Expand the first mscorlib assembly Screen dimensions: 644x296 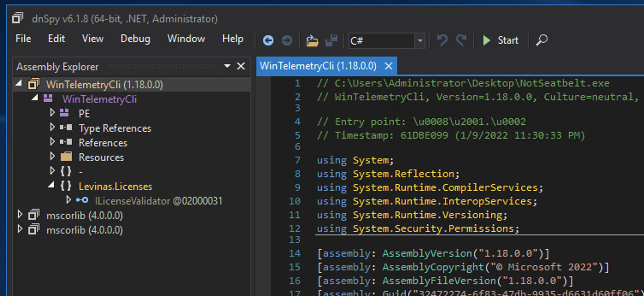[x=20, y=214]
